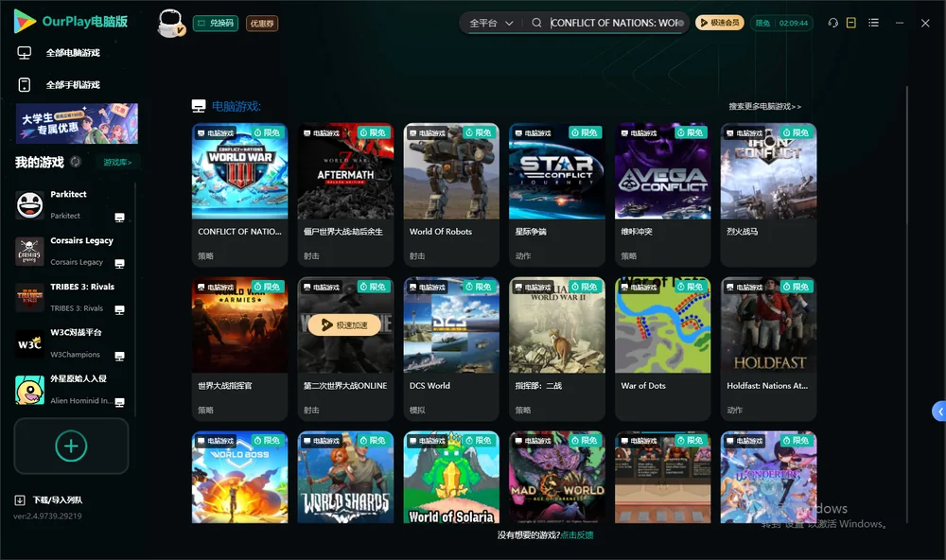Open the Holdfast: Nations At War card
Image resolution: width=946 pixels, height=560 pixels.
coord(768,348)
